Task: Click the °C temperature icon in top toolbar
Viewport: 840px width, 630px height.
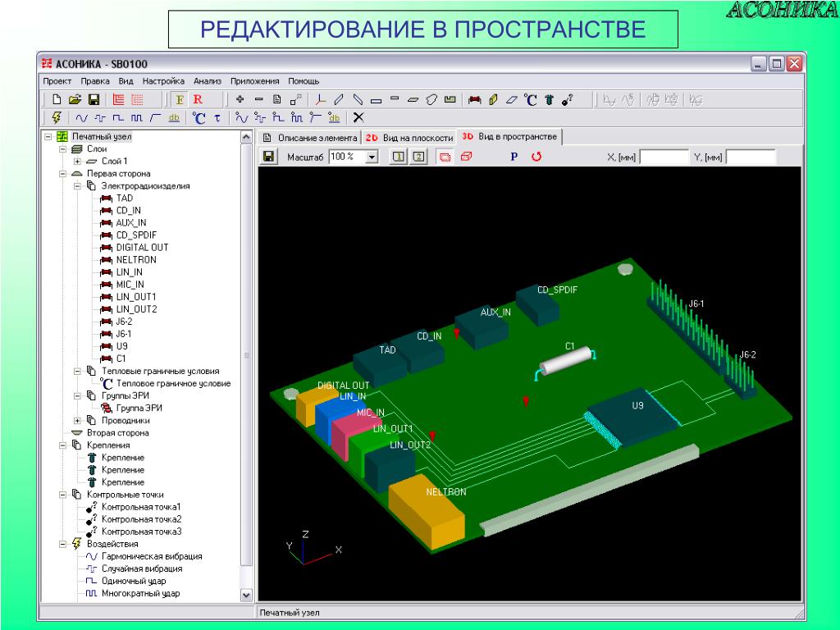Action: (x=531, y=99)
